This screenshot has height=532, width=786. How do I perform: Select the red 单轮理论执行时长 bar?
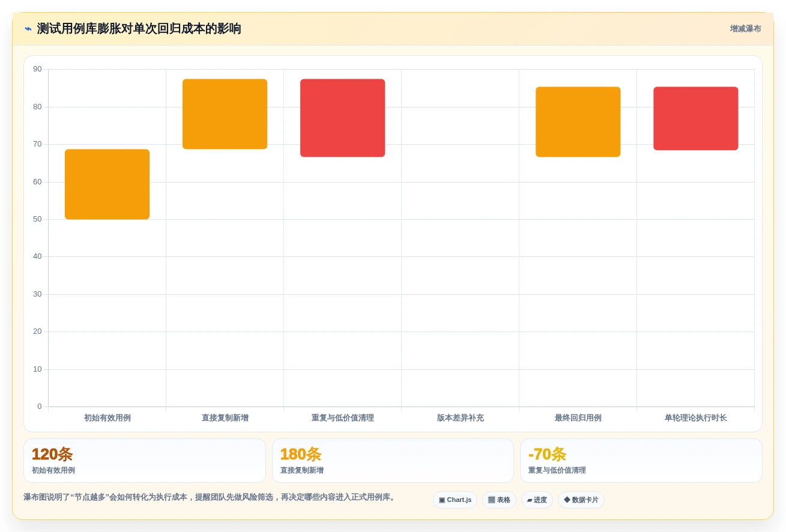click(x=695, y=118)
